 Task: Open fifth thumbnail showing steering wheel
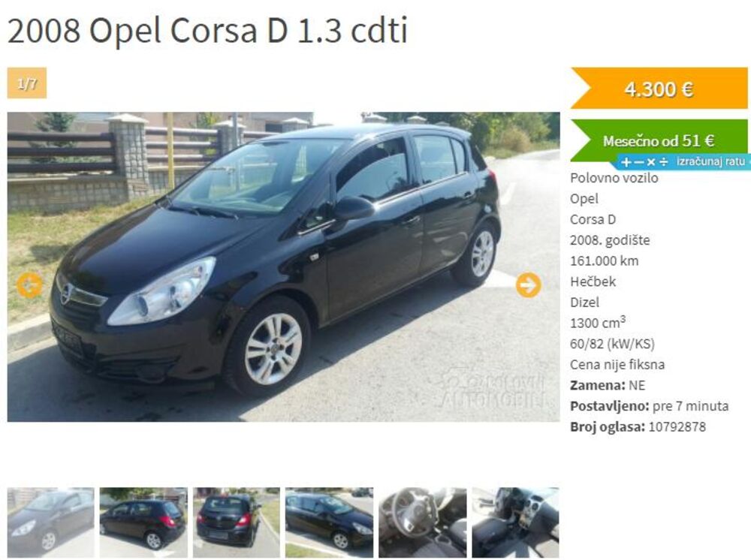click(422, 522)
